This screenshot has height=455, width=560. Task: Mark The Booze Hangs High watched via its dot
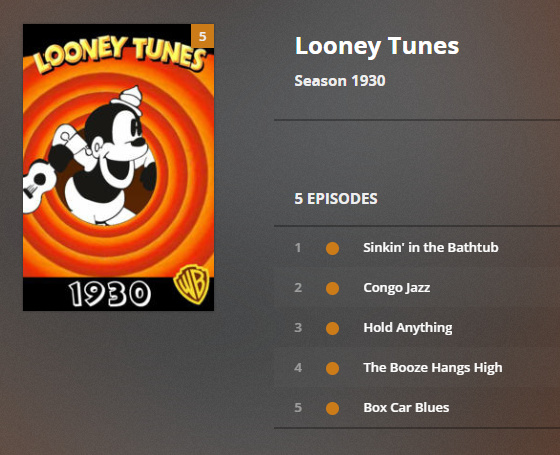coord(332,368)
